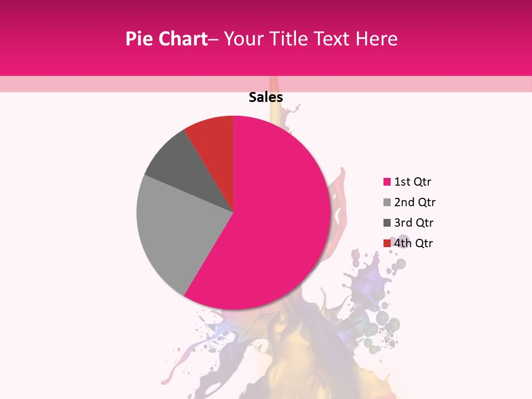Click the 1st Qtr legend label
The image size is (532, 399).
(412, 182)
